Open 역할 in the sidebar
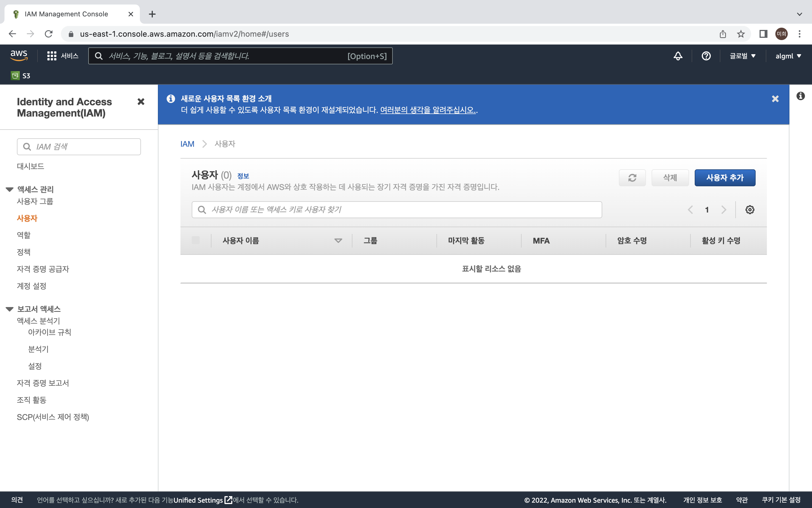 (24, 235)
